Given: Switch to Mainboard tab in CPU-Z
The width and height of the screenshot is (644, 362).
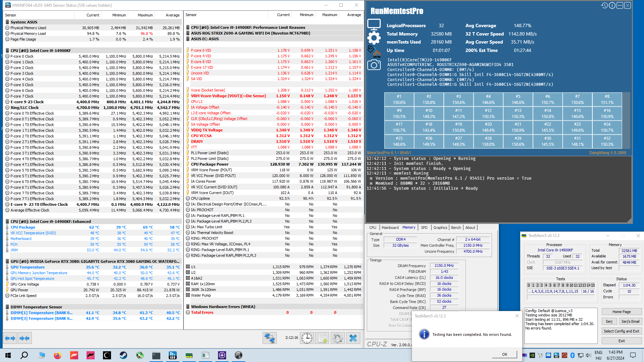Looking at the screenshot, I should click(390, 228).
